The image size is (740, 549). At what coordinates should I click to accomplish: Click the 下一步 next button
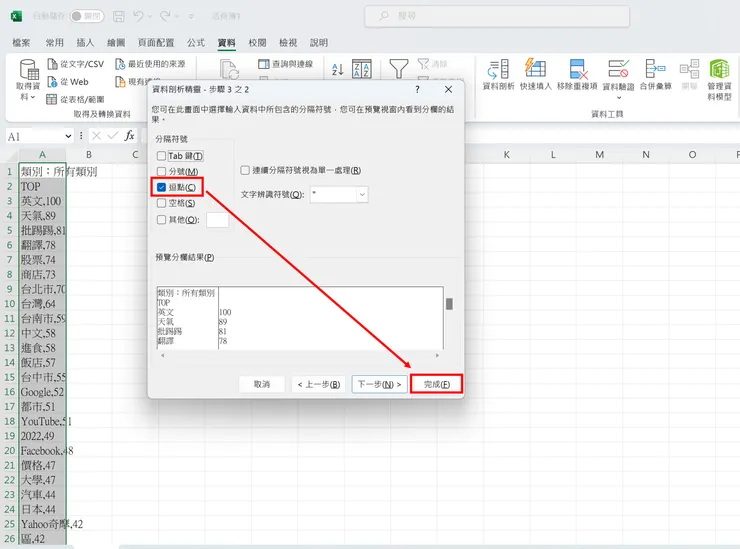[379, 384]
